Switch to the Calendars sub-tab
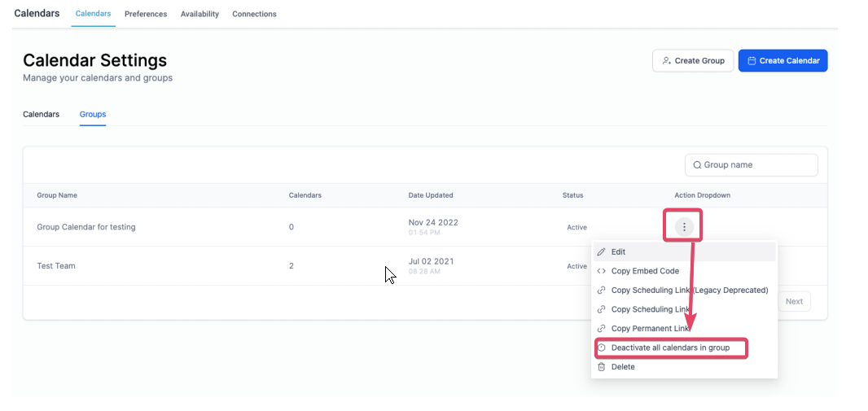868x411 pixels. [41, 115]
